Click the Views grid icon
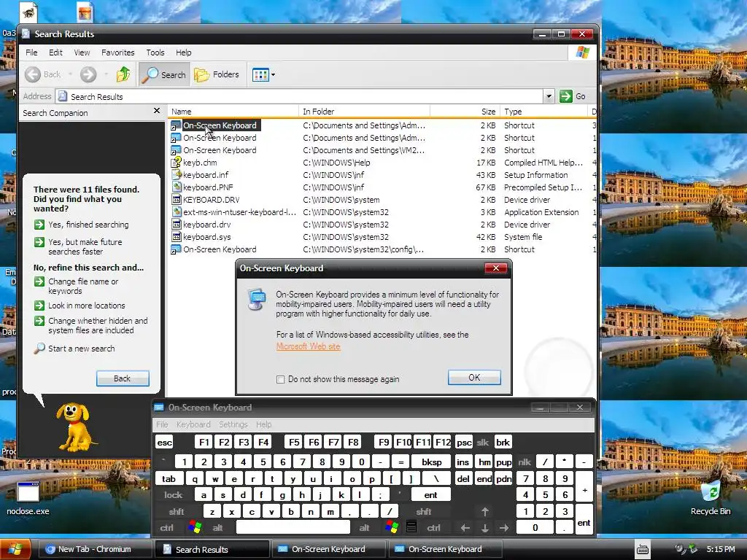This screenshot has width=747, height=560. tap(260, 75)
